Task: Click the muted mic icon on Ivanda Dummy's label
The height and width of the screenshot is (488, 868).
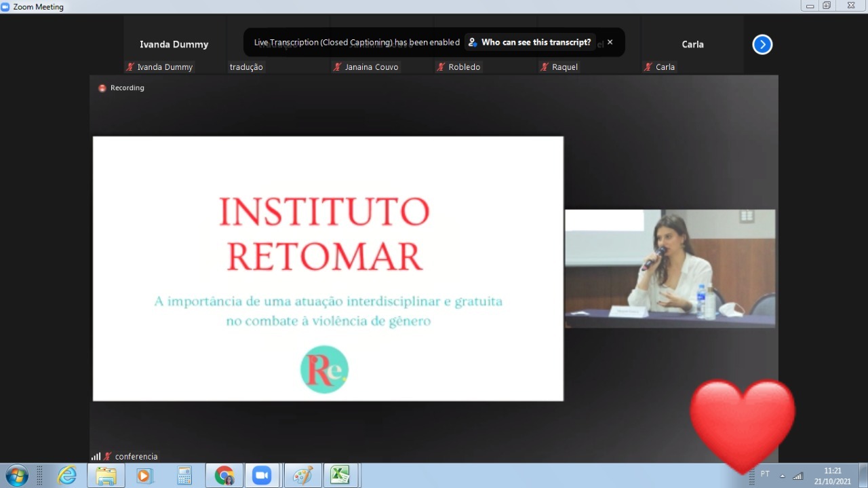Action: [130, 67]
